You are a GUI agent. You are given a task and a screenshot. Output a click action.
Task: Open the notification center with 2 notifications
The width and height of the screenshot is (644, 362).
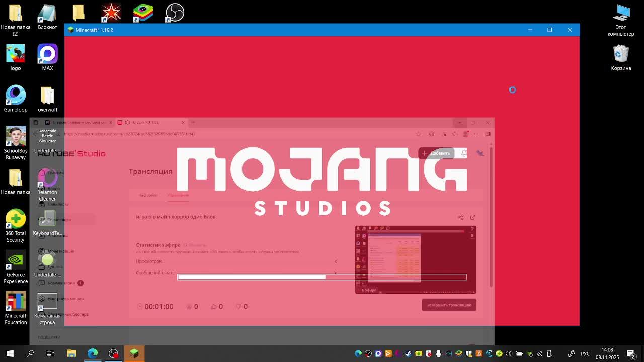click(631, 353)
